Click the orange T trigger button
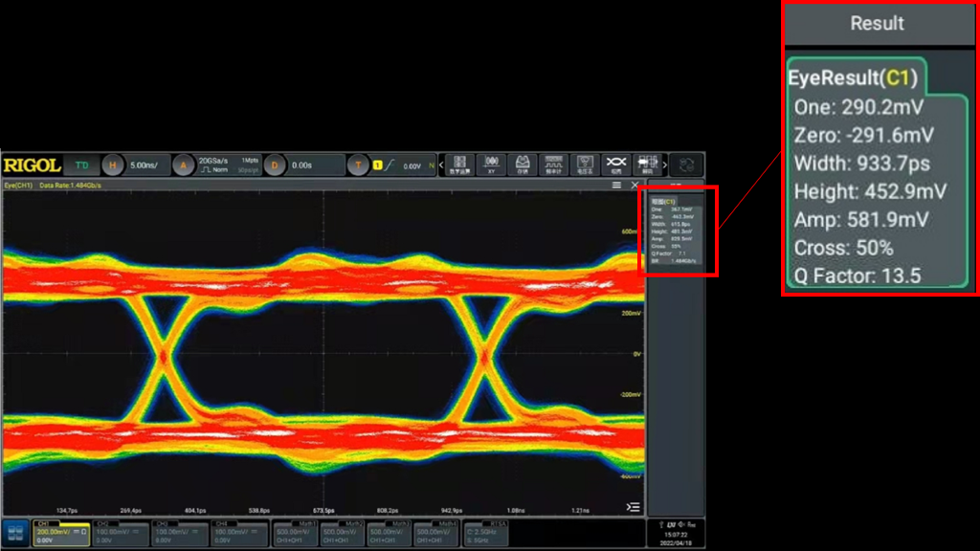Image resolution: width=980 pixels, height=551 pixels. pyautogui.click(x=358, y=165)
